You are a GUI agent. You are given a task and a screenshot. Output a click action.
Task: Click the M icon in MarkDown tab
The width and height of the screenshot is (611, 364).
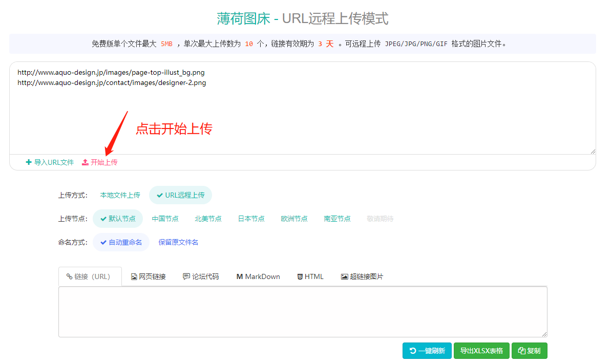pyautogui.click(x=240, y=276)
